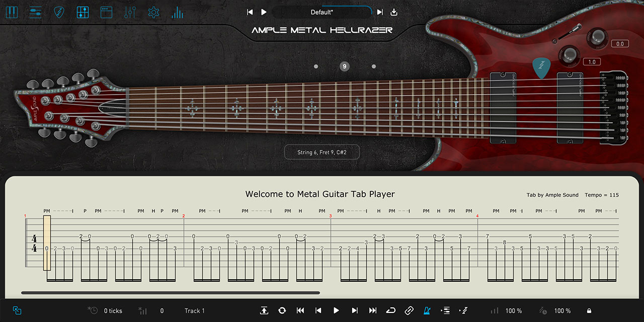Click the circular-arrows sync icon
Image resolution: width=644 pixels, height=322 pixels.
tap(282, 311)
